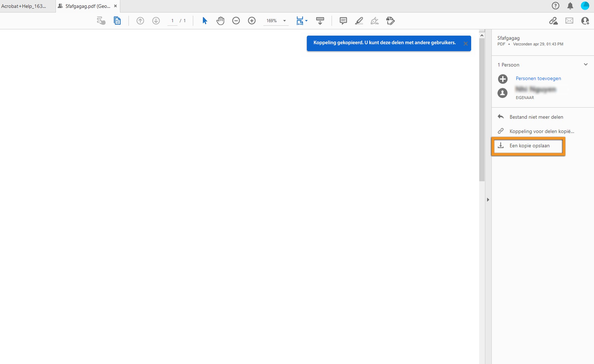Click Een kopie opslaan
Viewport: 594px width, 364px height.
529,146
